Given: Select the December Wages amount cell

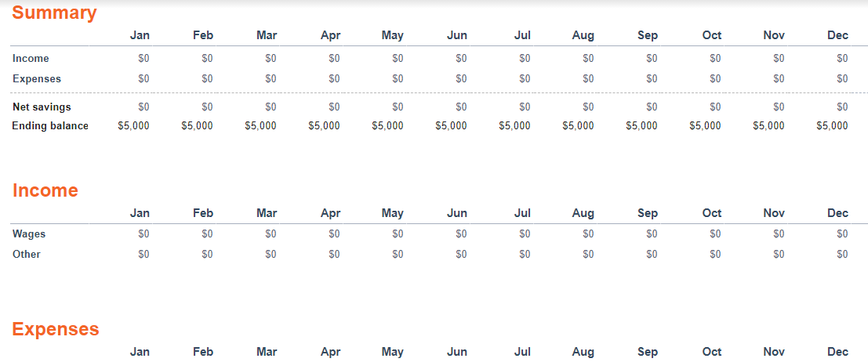Looking at the screenshot, I should coord(842,234).
